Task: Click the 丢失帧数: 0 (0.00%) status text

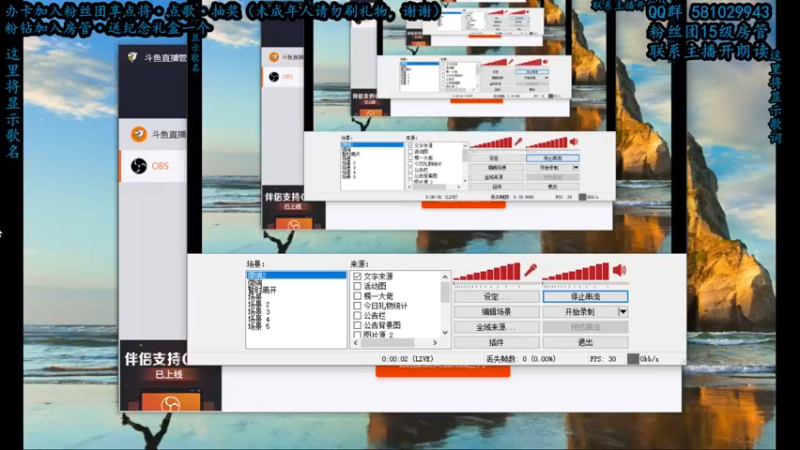Action: click(x=520, y=359)
